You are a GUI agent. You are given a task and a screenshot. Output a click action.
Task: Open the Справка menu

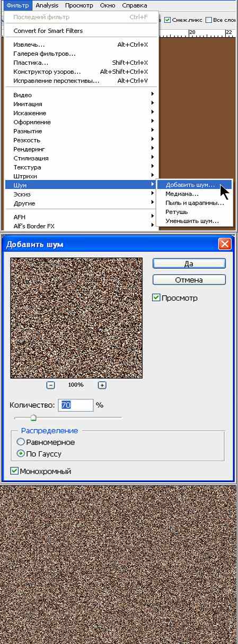coord(135,5)
